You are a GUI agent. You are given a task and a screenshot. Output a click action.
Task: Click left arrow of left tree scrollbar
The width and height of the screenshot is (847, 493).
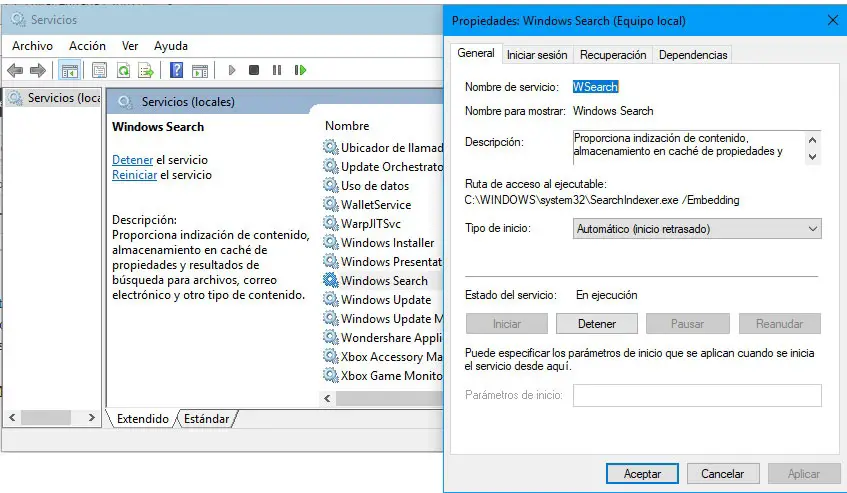click(x=12, y=417)
